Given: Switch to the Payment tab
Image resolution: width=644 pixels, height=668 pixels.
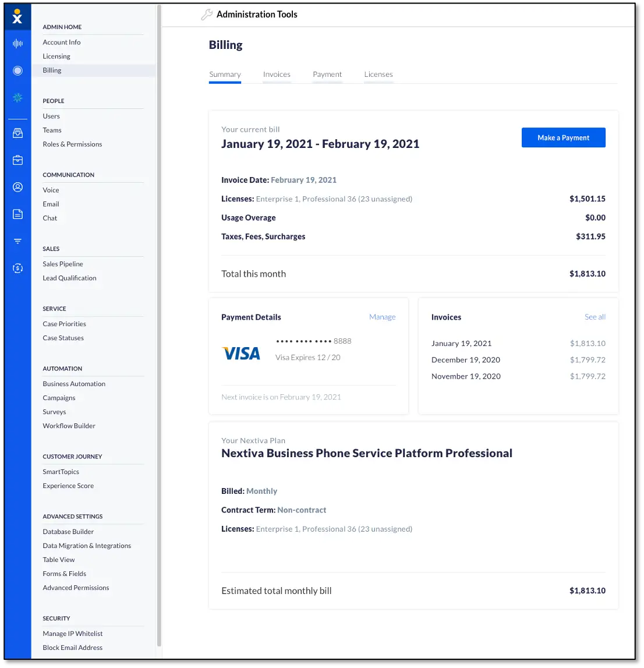Looking at the screenshot, I should pyautogui.click(x=327, y=75).
